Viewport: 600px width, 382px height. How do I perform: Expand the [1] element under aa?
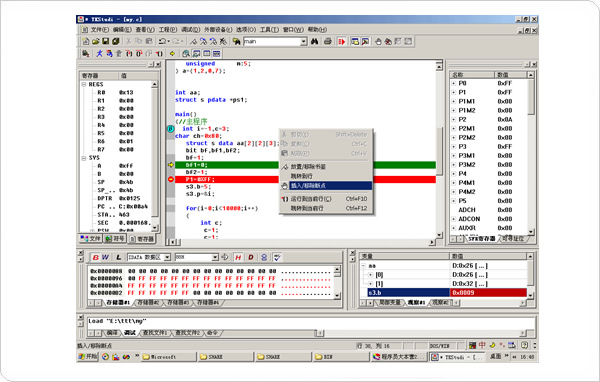[x=370, y=284]
